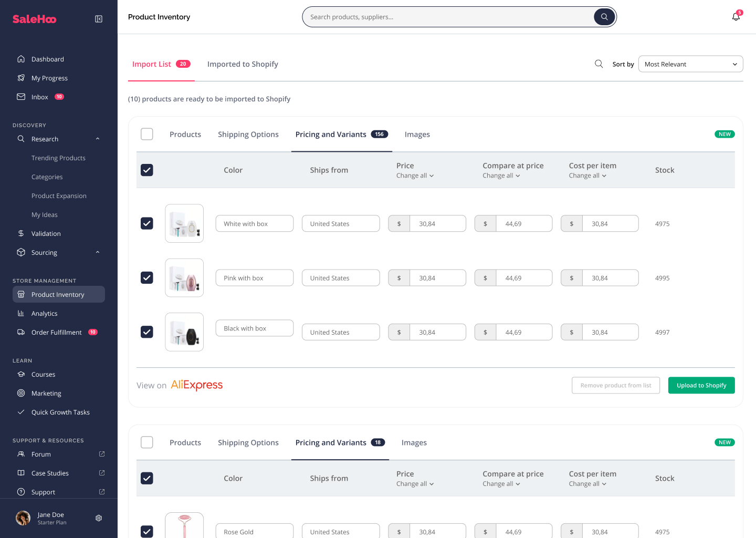Open Categories in sidebar

click(x=47, y=177)
